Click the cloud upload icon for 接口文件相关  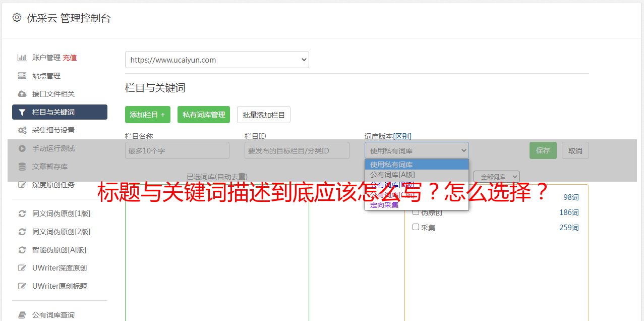click(22, 94)
